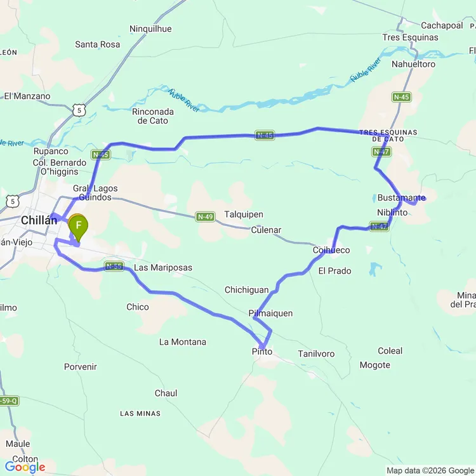Click the N-45 shield on the northern route segment
The image size is (476, 476).
[x=265, y=135]
